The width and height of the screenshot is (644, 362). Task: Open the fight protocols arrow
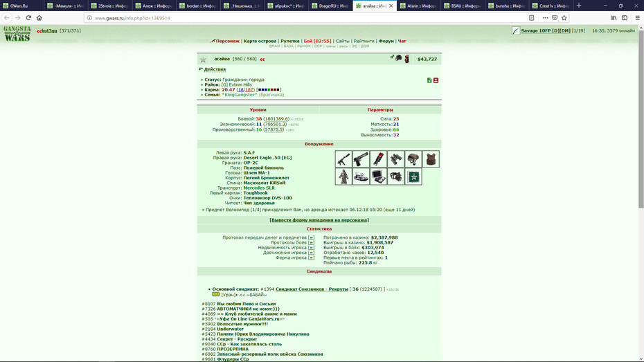311,242
